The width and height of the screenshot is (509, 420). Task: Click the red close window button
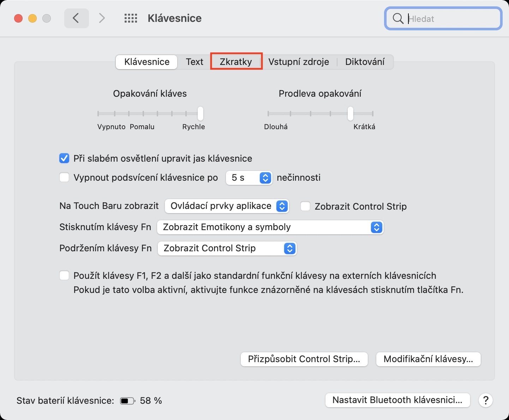click(18, 18)
